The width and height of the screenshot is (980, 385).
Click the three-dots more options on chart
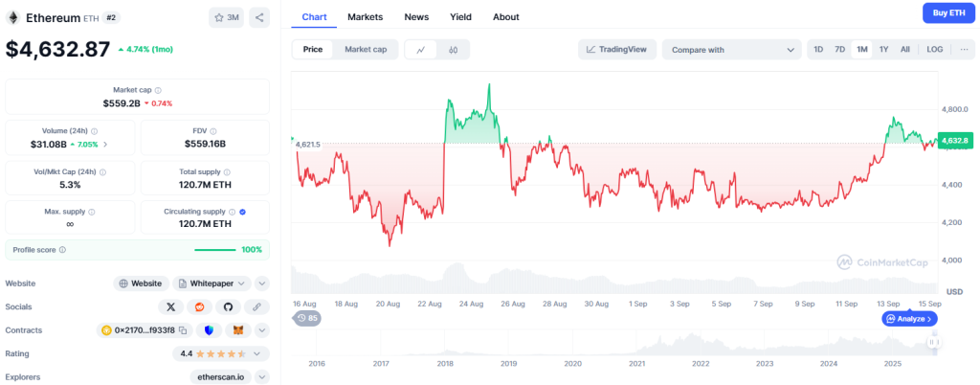pos(963,50)
